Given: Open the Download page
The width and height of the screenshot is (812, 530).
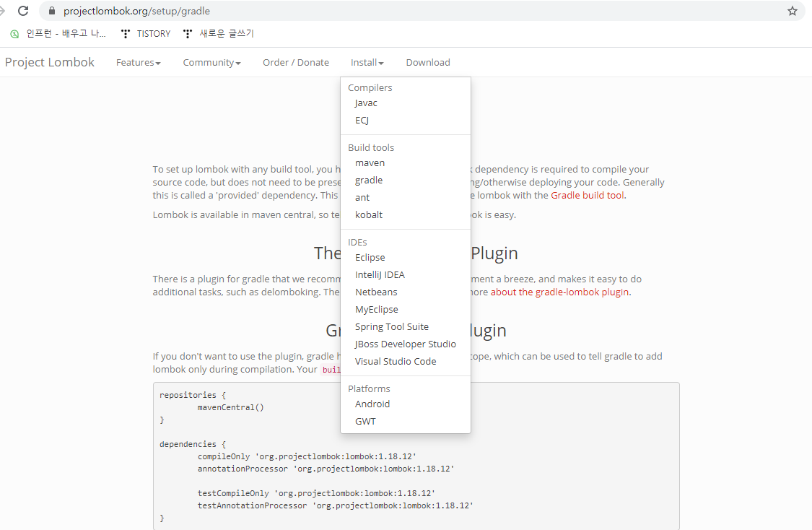Looking at the screenshot, I should tap(428, 63).
